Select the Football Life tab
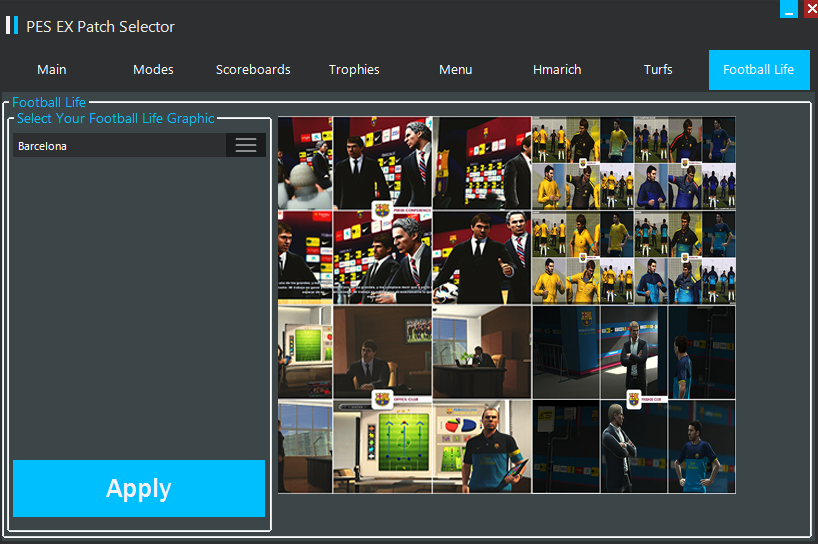 tap(759, 70)
